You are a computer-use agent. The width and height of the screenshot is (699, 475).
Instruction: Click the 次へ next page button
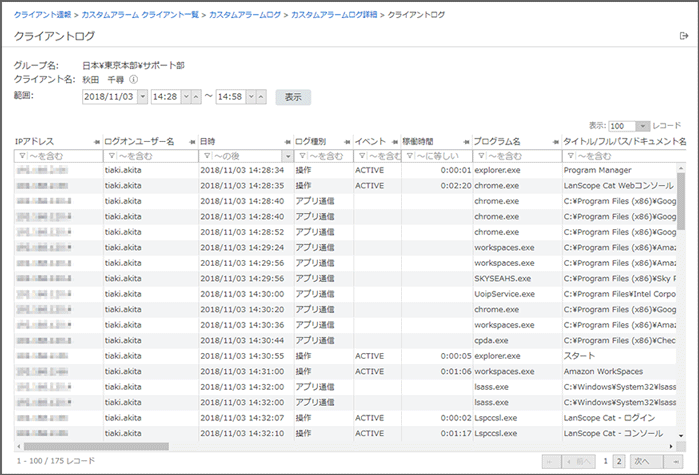tap(644, 461)
